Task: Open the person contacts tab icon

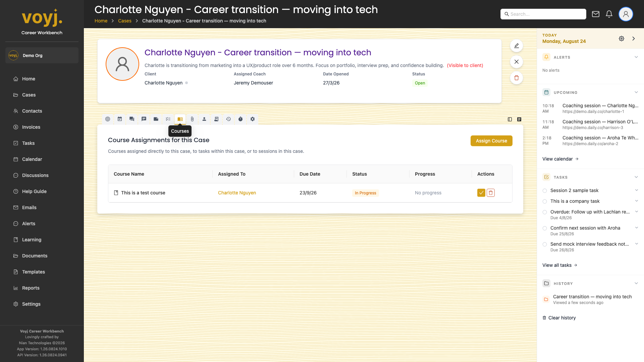Action: [204, 119]
